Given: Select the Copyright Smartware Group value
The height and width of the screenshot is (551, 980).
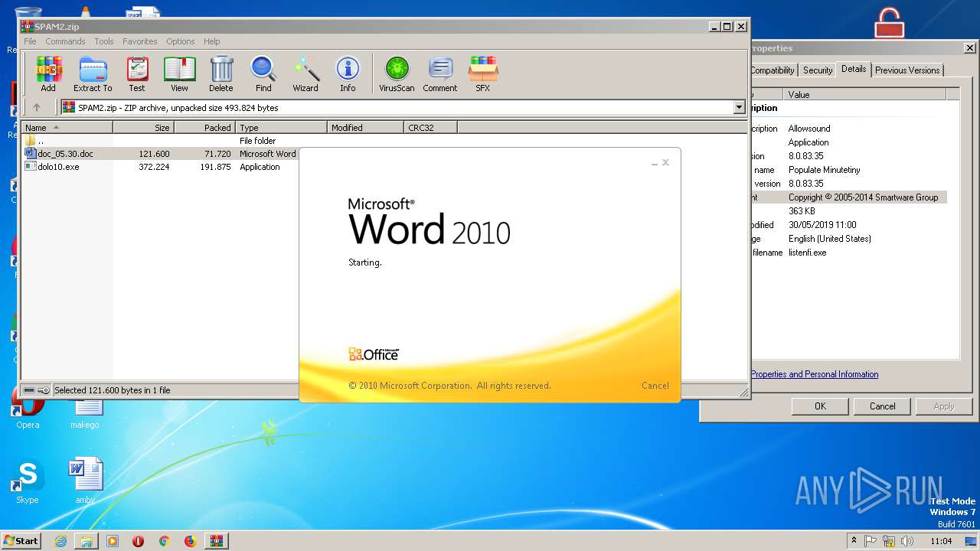Looking at the screenshot, I should pos(863,197).
